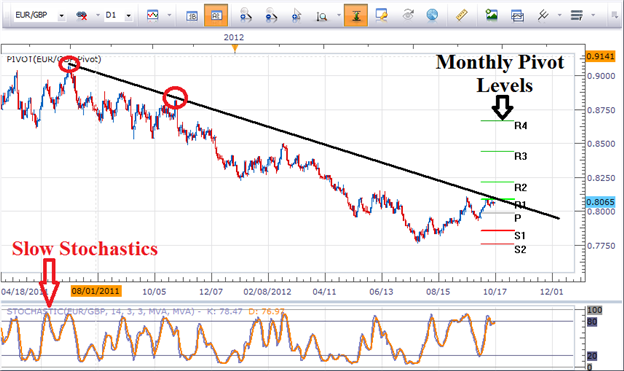Click the greyed eye with arrow icon

408,15
